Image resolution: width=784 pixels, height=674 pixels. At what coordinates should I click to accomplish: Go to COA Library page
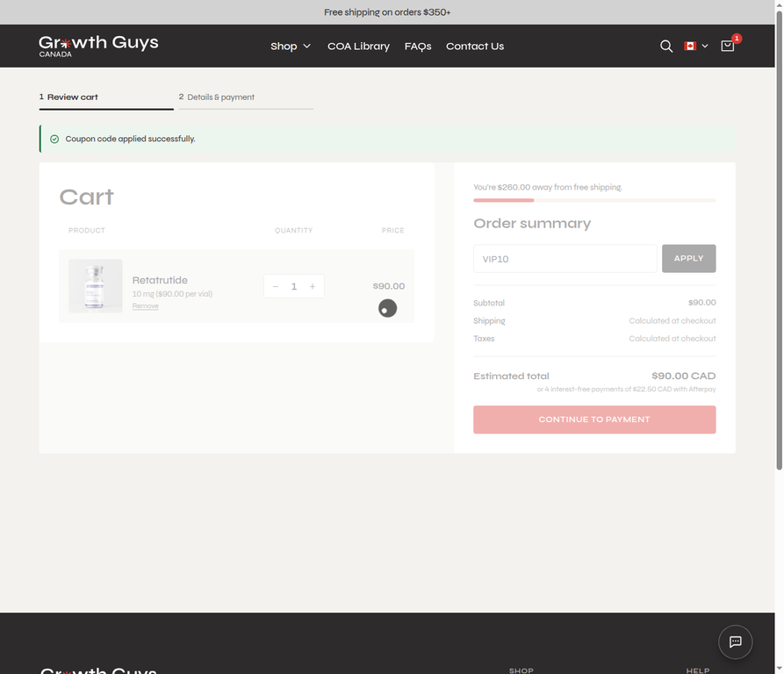click(x=358, y=46)
